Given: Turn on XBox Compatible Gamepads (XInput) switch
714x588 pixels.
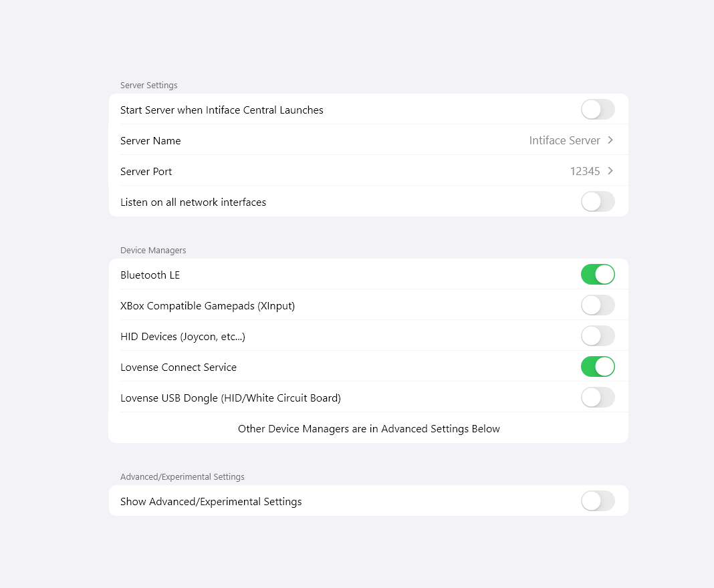Looking at the screenshot, I should pyautogui.click(x=598, y=305).
